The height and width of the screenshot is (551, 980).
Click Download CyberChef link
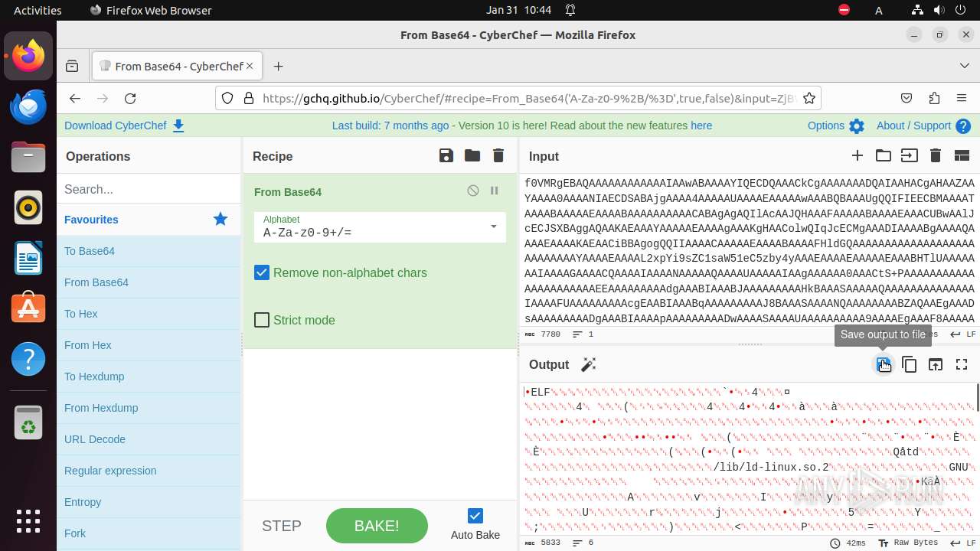[124, 126]
